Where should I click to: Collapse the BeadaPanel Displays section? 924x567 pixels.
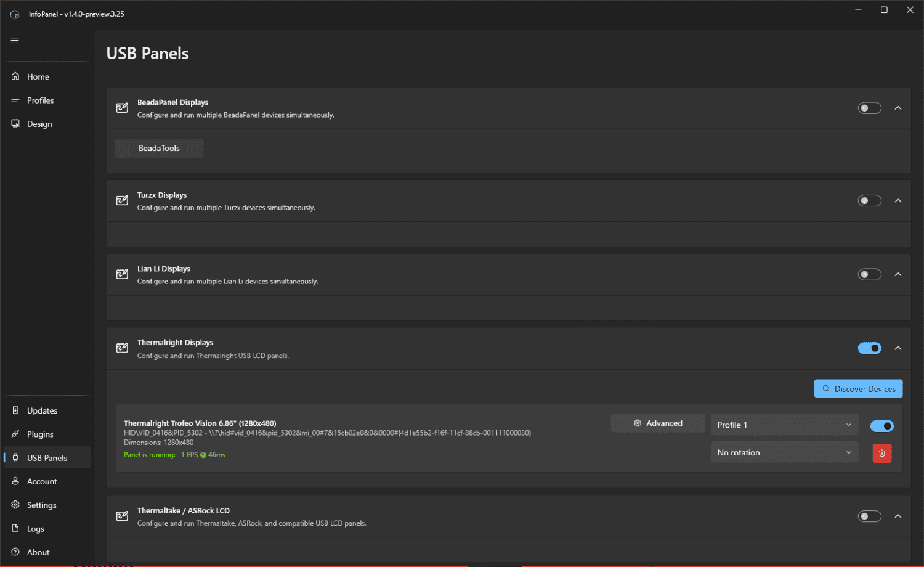pyautogui.click(x=898, y=108)
